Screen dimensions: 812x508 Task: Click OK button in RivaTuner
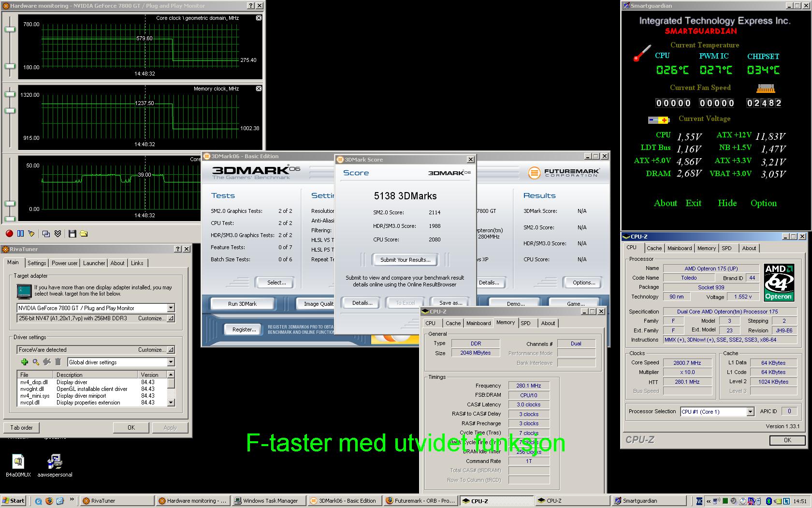[131, 428]
